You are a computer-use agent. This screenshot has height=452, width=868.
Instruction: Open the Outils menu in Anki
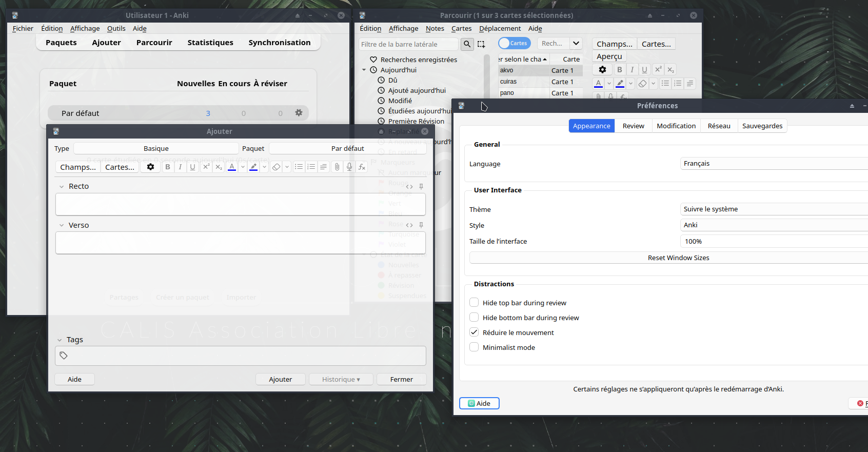[116, 29]
